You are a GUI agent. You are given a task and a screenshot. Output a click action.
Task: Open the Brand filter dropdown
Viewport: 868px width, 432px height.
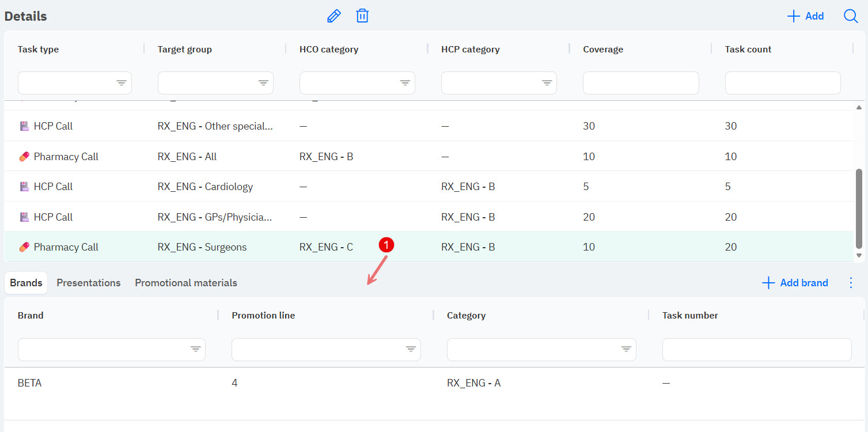[x=196, y=349]
